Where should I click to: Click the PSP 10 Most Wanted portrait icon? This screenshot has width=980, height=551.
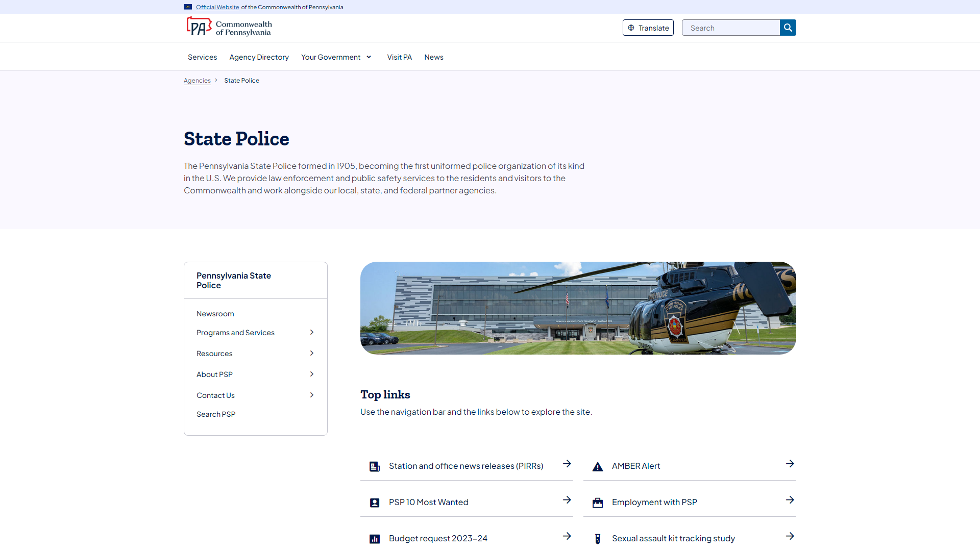point(375,503)
